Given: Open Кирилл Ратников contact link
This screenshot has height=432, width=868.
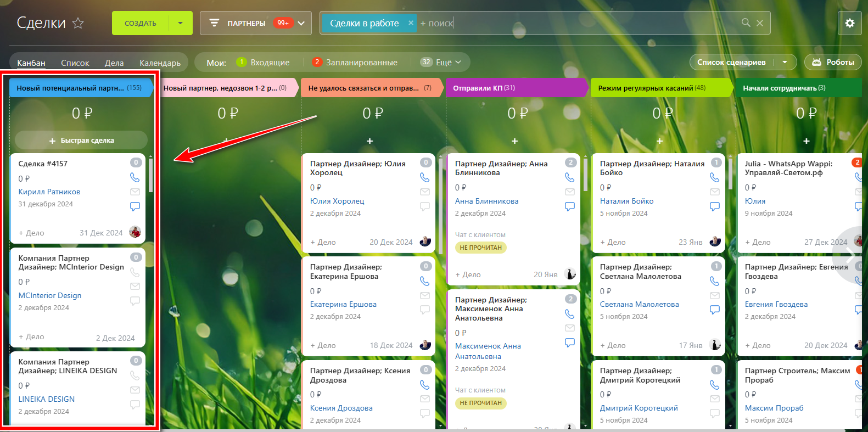Looking at the screenshot, I should 49,192.
